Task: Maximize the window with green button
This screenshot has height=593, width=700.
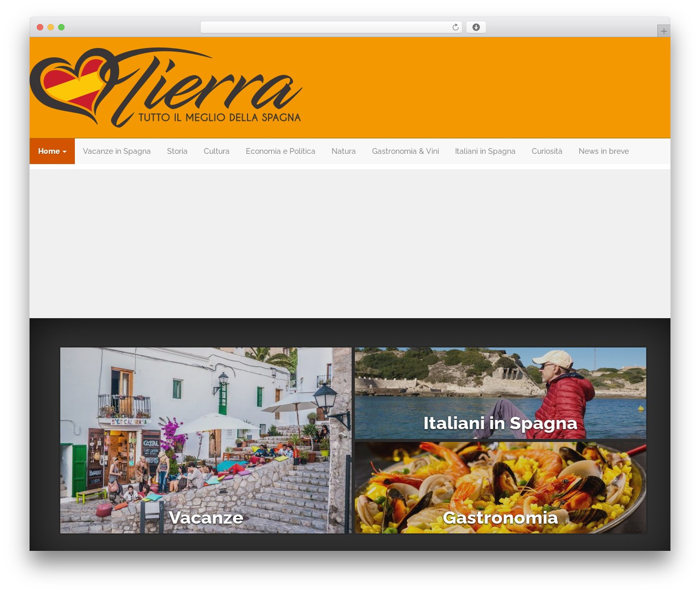Action: click(61, 27)
